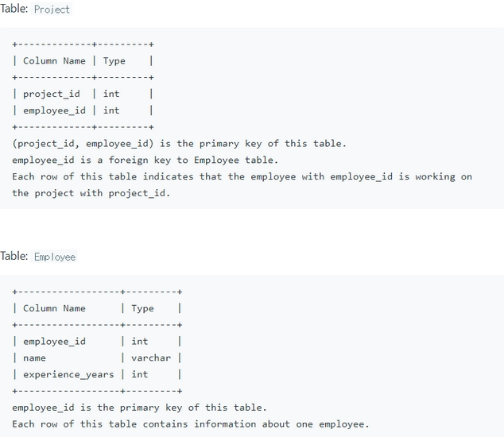
Task: Click project_id in Project column list
Action: [52, 94]
